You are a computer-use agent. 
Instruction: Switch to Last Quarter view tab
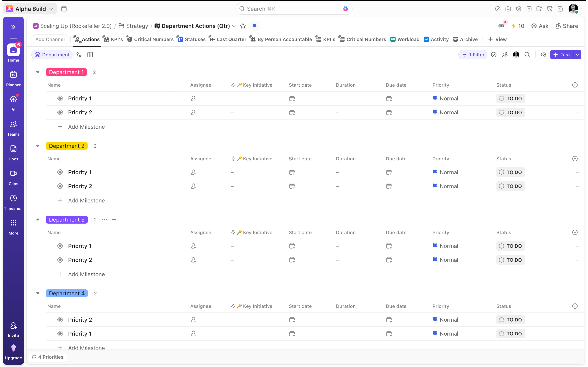[x=228, y=39]
